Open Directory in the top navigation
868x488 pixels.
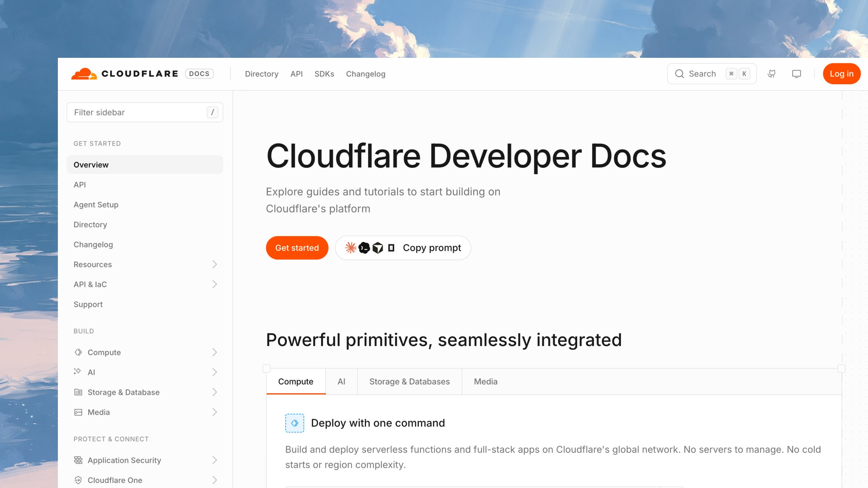pos(261,74)
